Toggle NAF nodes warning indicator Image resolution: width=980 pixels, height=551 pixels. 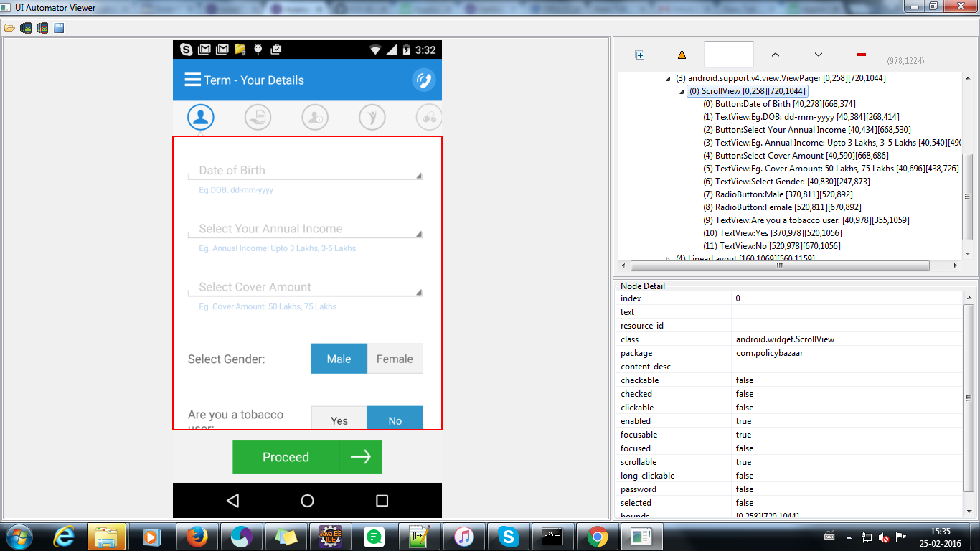click(x=682, y=54)
